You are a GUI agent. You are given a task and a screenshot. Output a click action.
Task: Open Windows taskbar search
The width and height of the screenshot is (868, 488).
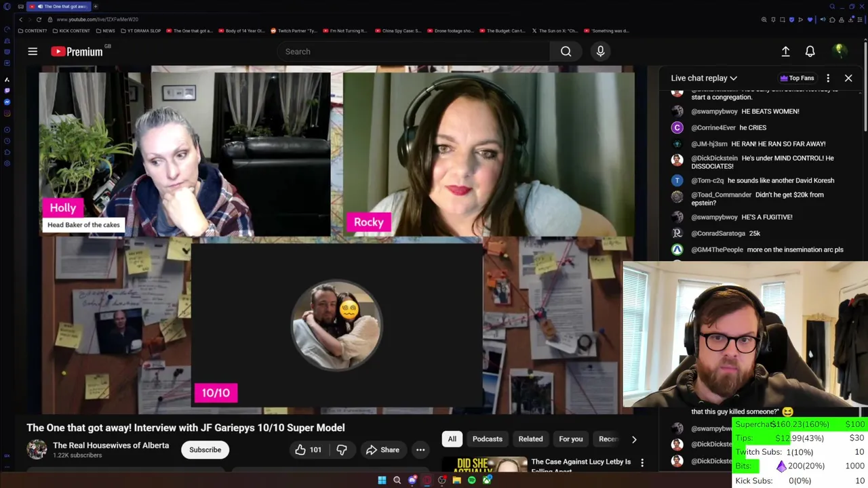click(x=397, y=481)
